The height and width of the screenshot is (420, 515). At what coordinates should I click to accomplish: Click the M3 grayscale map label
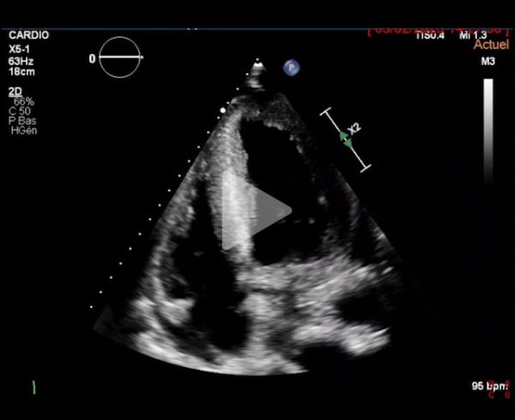488,62
